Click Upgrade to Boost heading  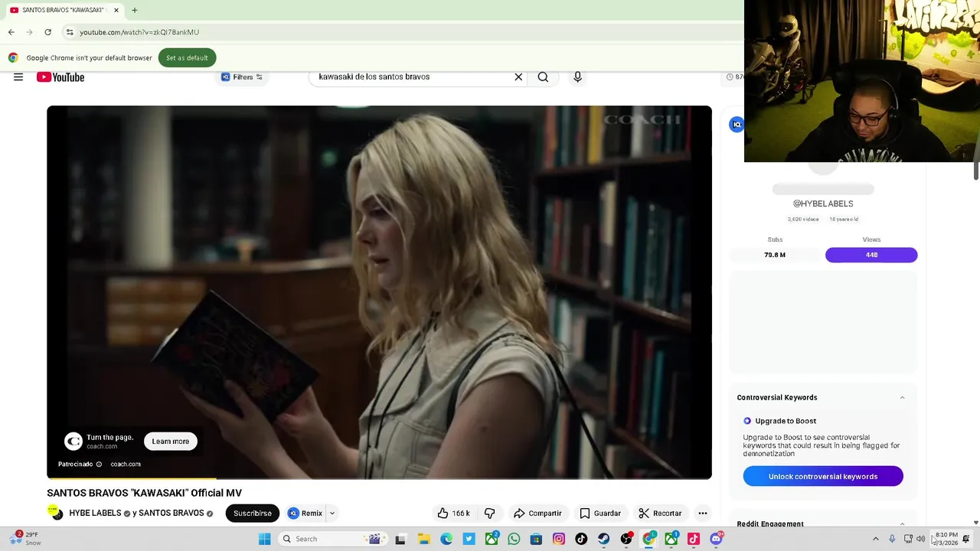786,421
